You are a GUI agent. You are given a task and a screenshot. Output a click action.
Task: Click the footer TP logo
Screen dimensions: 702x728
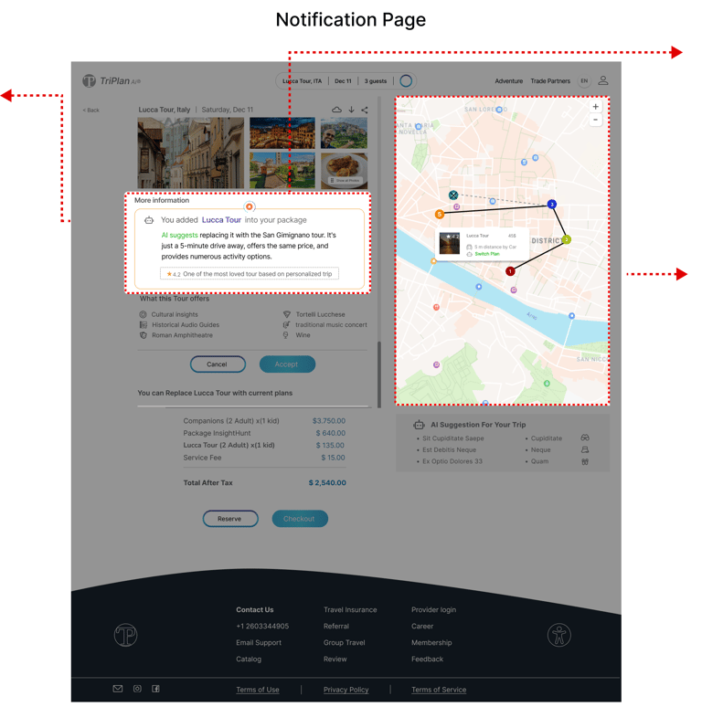pos(125,635)
